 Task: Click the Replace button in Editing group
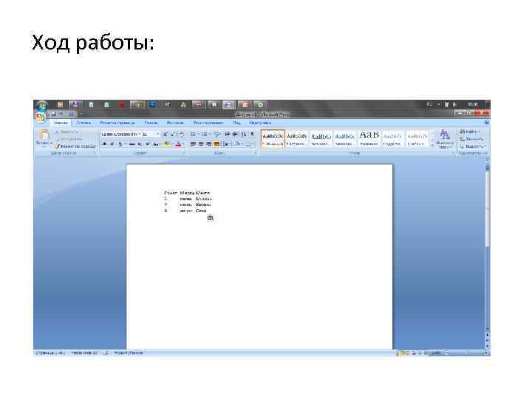[x=471, y=139]
